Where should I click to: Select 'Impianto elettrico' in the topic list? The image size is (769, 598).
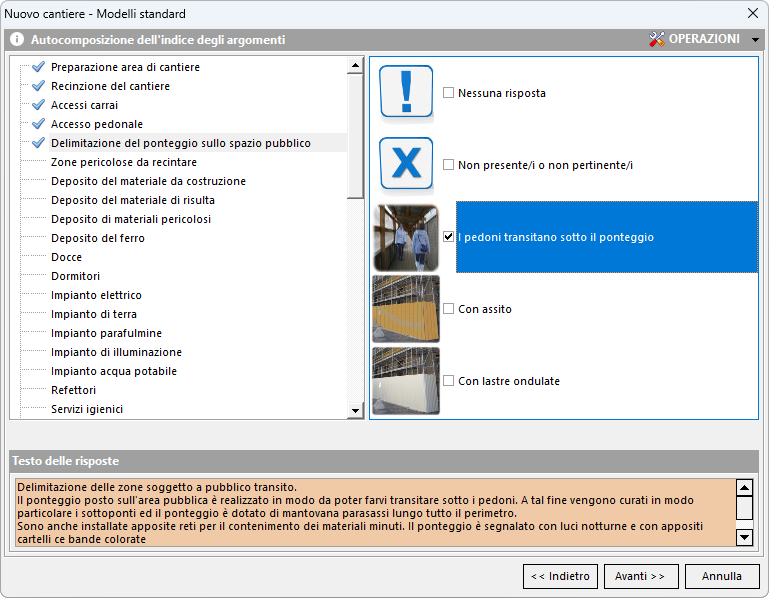point(96,295)
